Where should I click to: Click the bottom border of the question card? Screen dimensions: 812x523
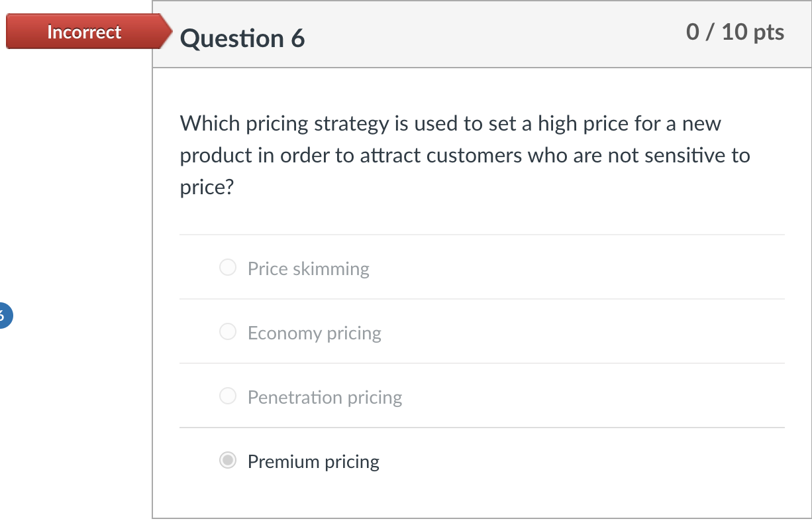(x=482, y=516)
